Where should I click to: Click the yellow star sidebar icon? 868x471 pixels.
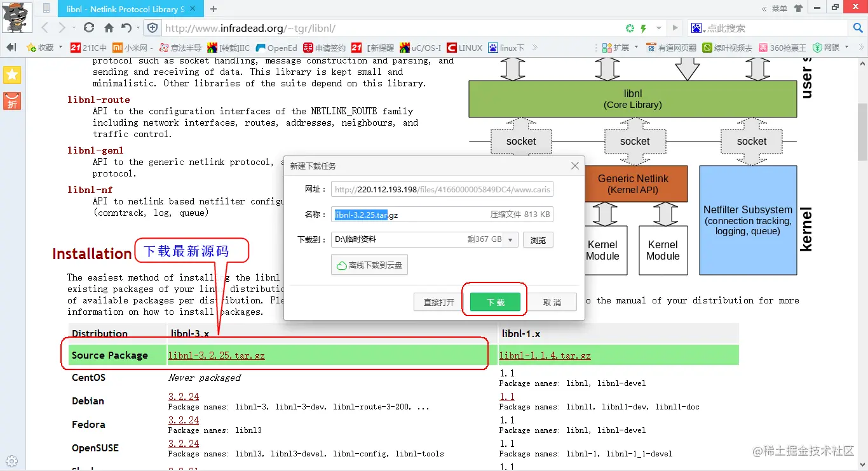12,74
